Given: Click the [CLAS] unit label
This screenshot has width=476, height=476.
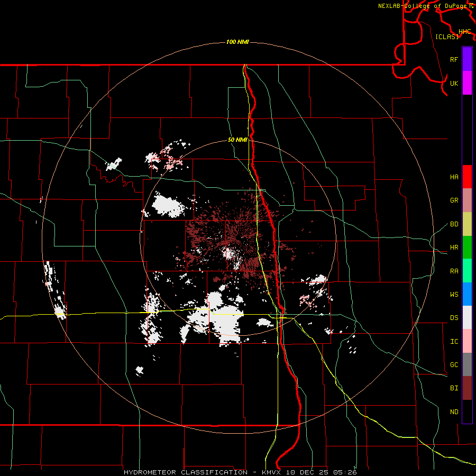Looking at the screenshot, I should (x=447, y=36).
